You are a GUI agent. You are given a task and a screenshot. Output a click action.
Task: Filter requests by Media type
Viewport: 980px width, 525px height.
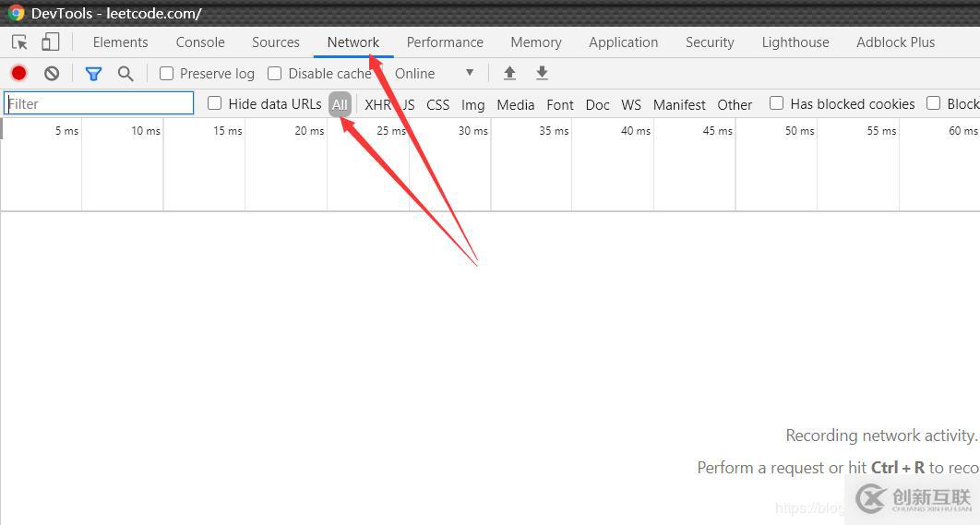point(516,104)
